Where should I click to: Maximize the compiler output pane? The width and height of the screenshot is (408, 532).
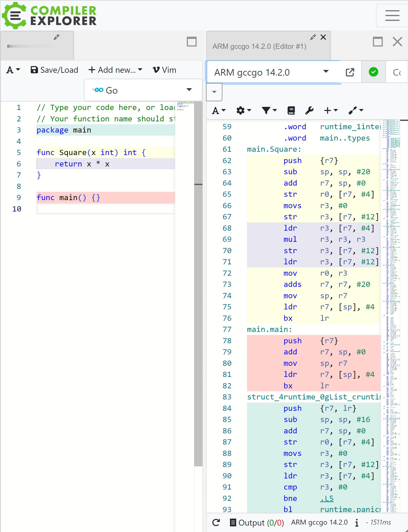tap(378, 42)
